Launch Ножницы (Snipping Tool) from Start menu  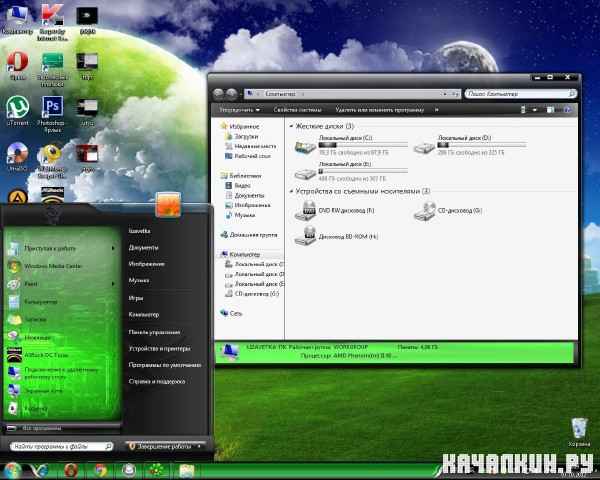pos(38,337)
